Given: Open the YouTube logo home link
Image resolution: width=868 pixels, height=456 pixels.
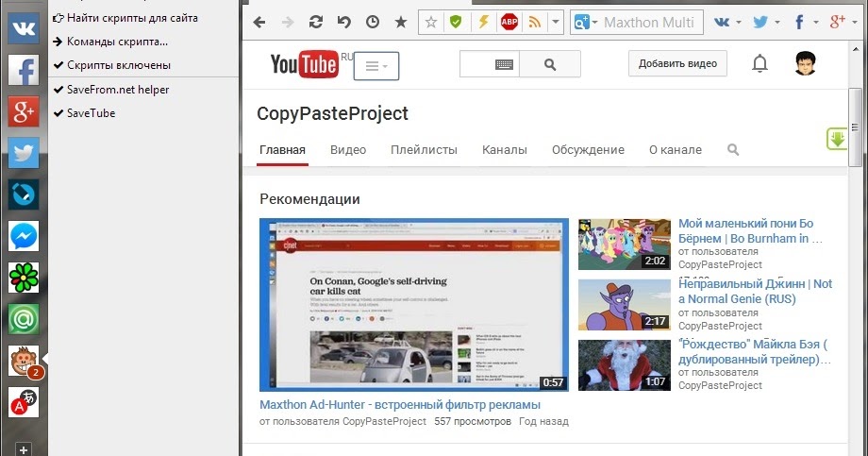Looking at the screenshot, I should (305, 64).
